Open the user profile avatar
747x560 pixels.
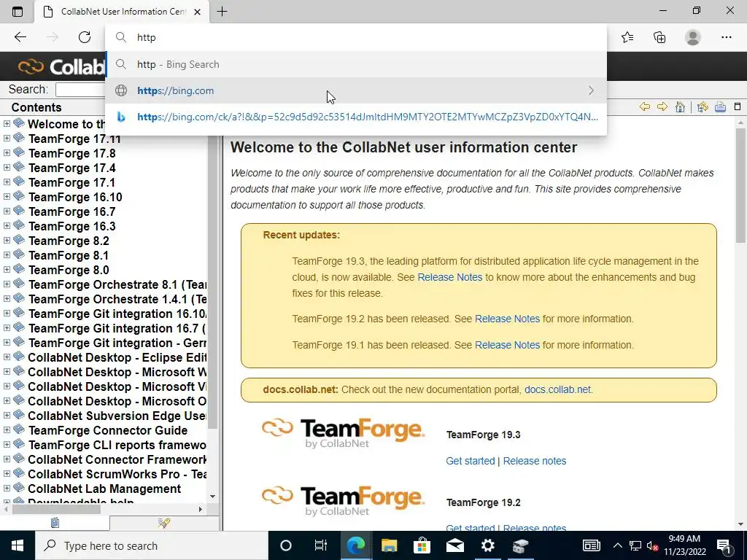coord(693,37)
